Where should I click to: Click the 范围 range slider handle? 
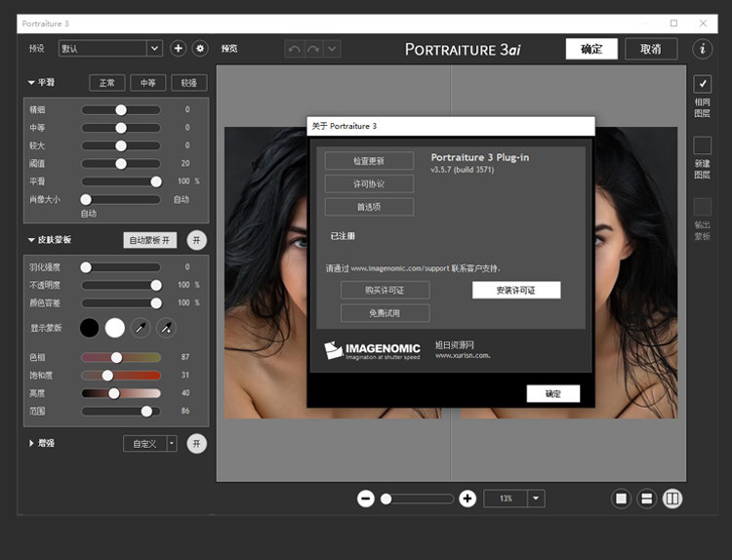[146, 411]
